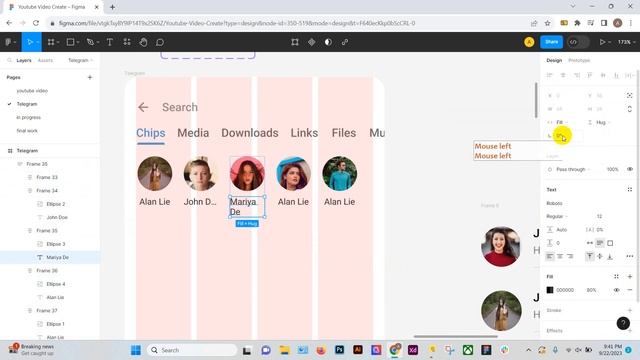Select the Rectangle shape tool

[x=70, y=42]
